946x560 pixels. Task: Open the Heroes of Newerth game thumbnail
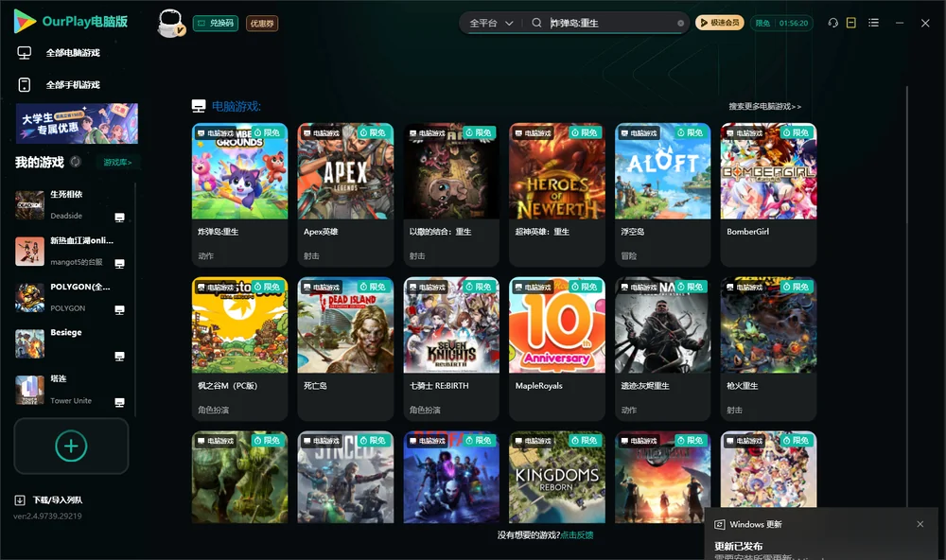(557, 171)
